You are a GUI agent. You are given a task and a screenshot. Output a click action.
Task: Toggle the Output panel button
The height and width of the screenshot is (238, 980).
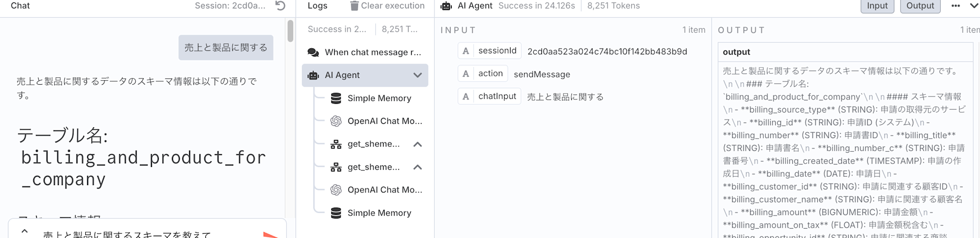point(920,6)
